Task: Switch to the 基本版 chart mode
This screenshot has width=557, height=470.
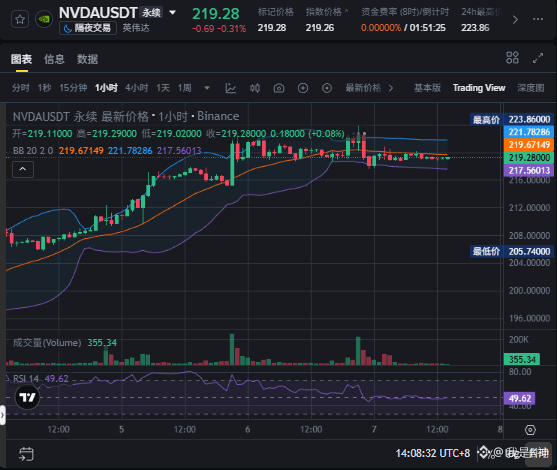Action: point(427,88)
